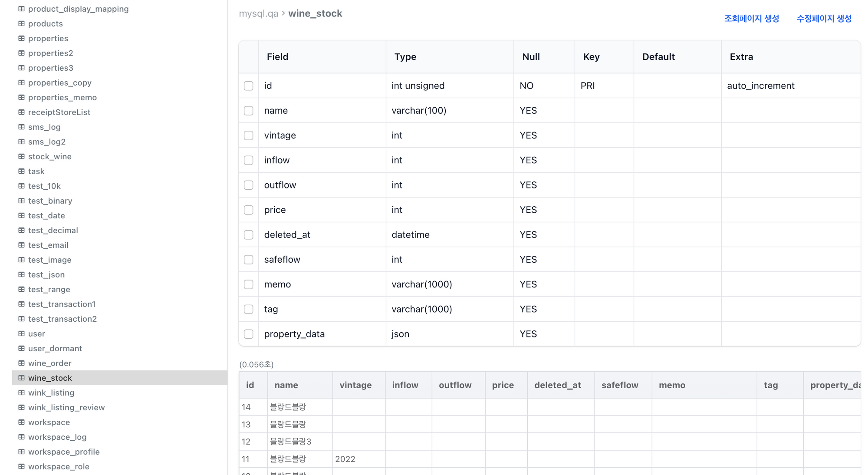Go to mysql.qa in the breadcrumb

click(x=259, y=13)
